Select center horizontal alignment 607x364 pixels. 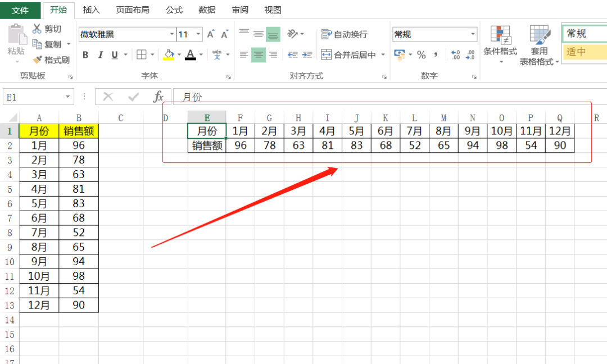point(258,55)
